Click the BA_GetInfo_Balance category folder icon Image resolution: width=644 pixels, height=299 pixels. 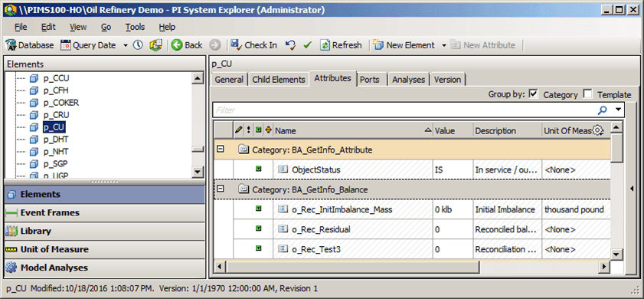coord(244,189)
